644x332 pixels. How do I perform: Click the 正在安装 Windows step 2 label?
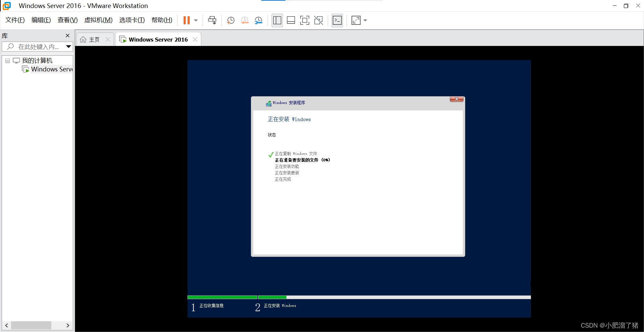[x=280, y=306]
